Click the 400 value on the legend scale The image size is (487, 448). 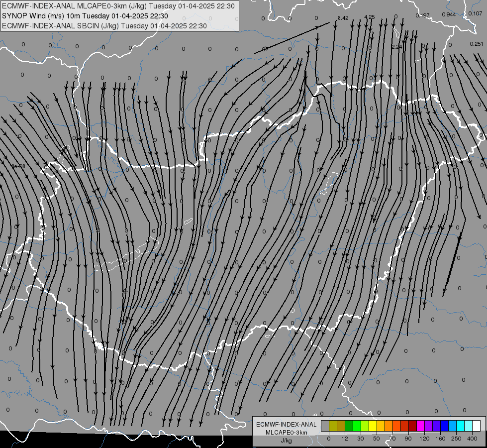pos(472,439)
